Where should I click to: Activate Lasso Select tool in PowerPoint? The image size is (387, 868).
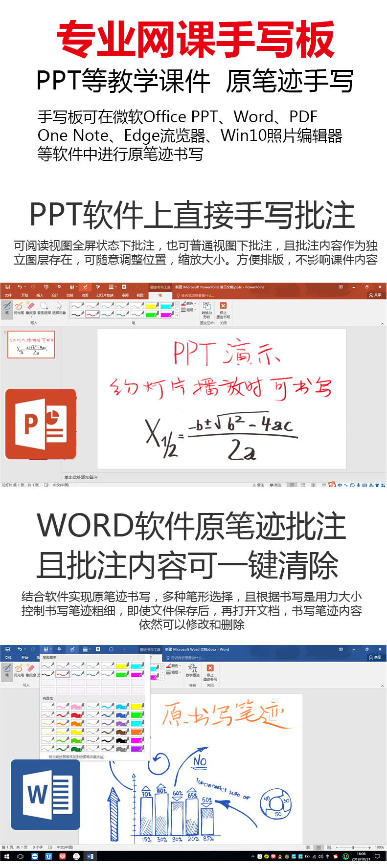point(44,308)
